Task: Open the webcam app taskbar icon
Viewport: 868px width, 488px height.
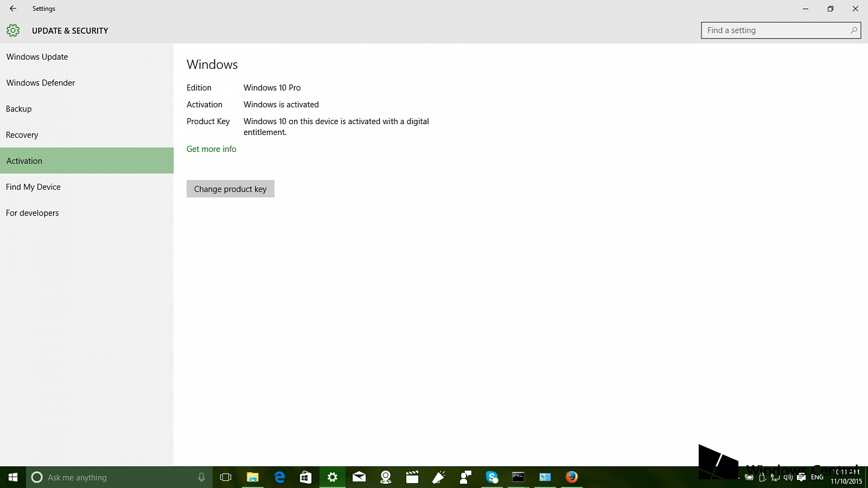Action: (386, 477)
